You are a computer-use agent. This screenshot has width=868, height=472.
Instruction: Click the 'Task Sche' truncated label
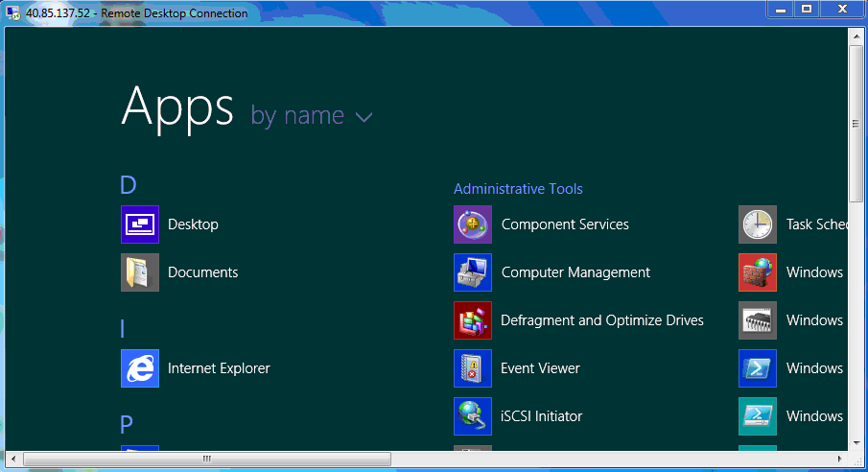pos(816,224)
